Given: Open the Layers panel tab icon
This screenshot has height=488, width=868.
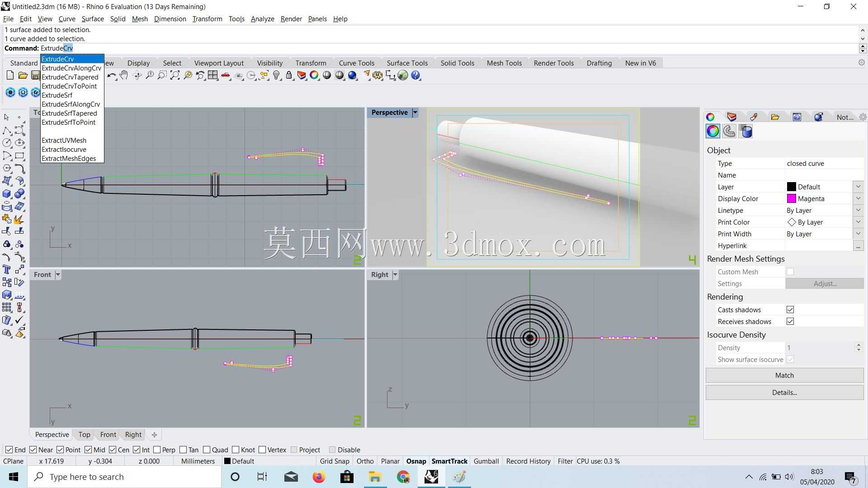Looking at the screenshot, I should pos(731,117).
